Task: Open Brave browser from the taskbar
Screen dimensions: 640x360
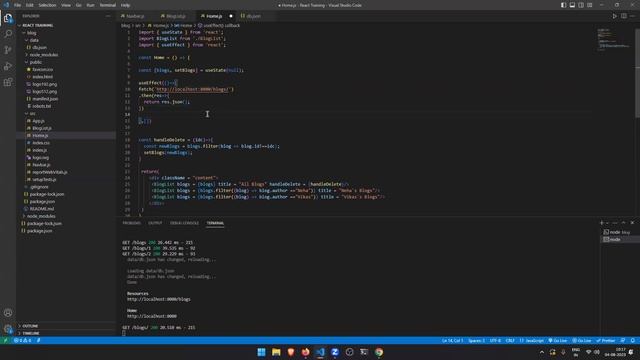Action: (291, 352)
